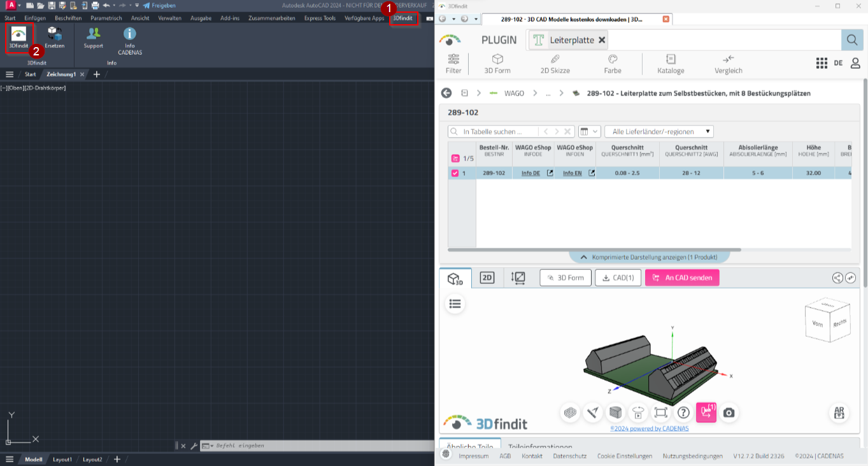Image resolution: width=868 pixels, height=466 pixels.
Task: Open the apps grid menu icon
Action: 822,63
